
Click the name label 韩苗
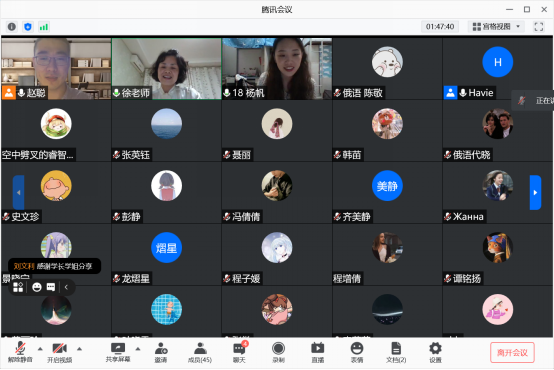(348, 155)
